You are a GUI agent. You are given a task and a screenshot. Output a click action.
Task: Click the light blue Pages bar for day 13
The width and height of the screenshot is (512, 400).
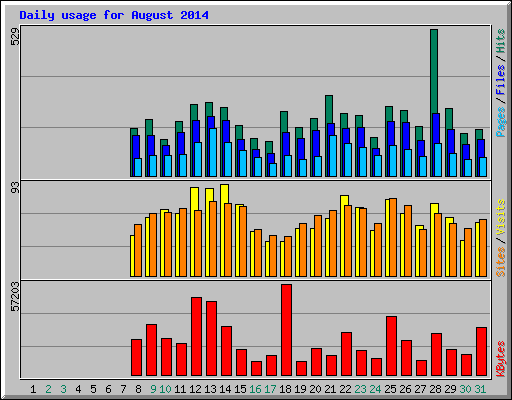(x=213, y=152)
